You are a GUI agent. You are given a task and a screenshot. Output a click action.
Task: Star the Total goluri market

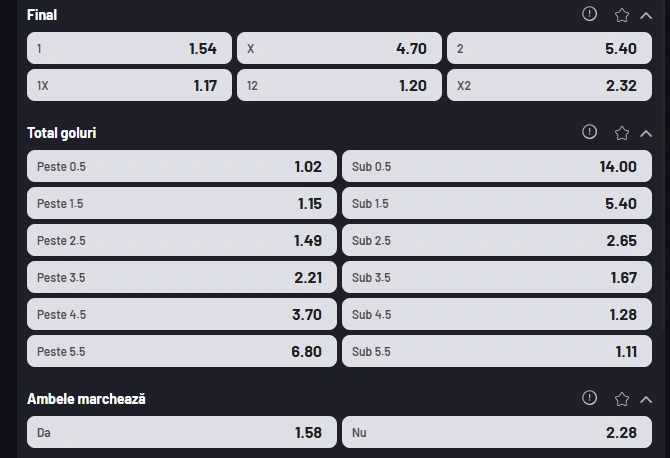[621, 133]
